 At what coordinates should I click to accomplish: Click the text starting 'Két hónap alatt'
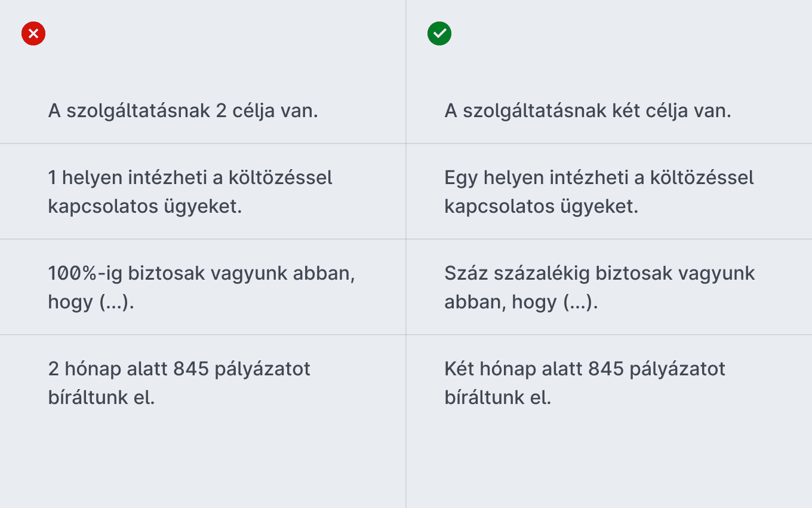[585, 383]
